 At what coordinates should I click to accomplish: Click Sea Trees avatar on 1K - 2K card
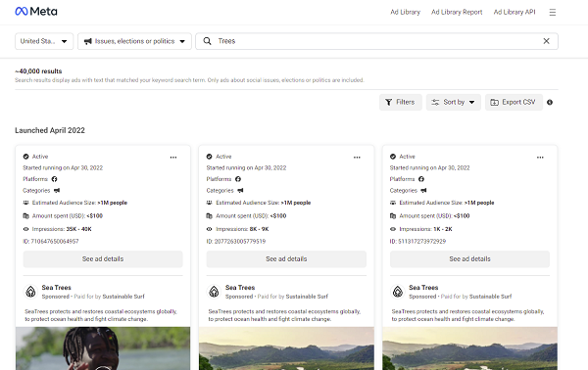[398, 292]
